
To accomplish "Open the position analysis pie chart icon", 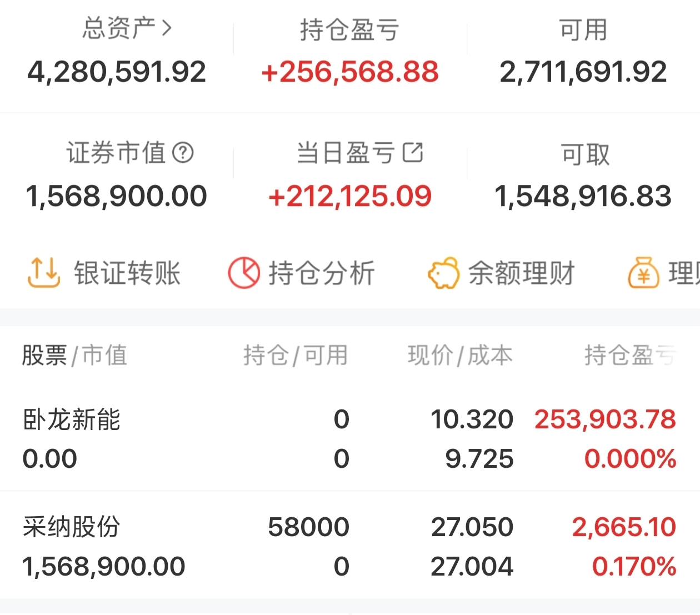I will pyautogui.click(x=243, y=273).
